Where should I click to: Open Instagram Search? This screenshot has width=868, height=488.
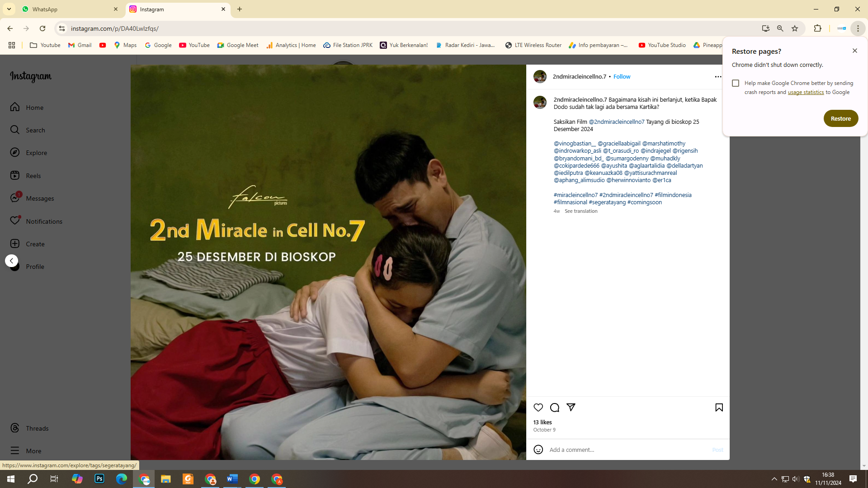click(28, 130)
